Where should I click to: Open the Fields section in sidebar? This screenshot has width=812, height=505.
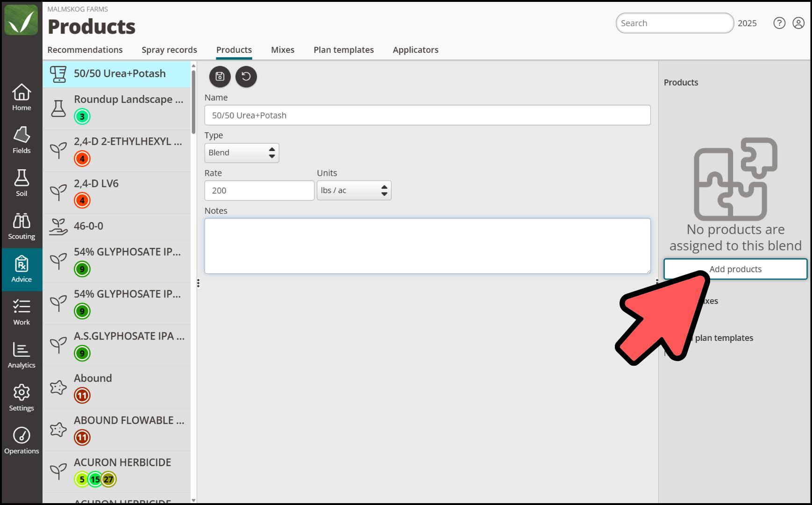click(x=21, y=140)
